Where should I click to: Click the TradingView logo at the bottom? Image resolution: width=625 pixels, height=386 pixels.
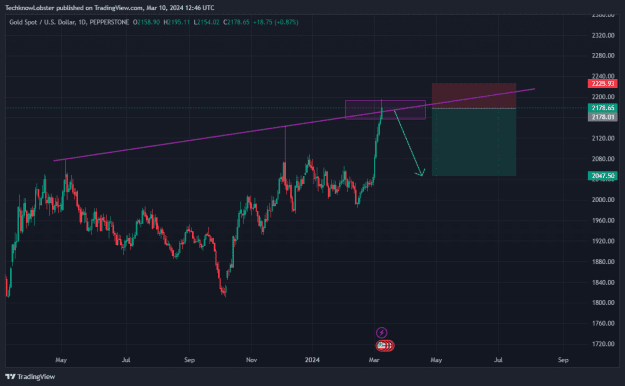click(x=30, y=377)
